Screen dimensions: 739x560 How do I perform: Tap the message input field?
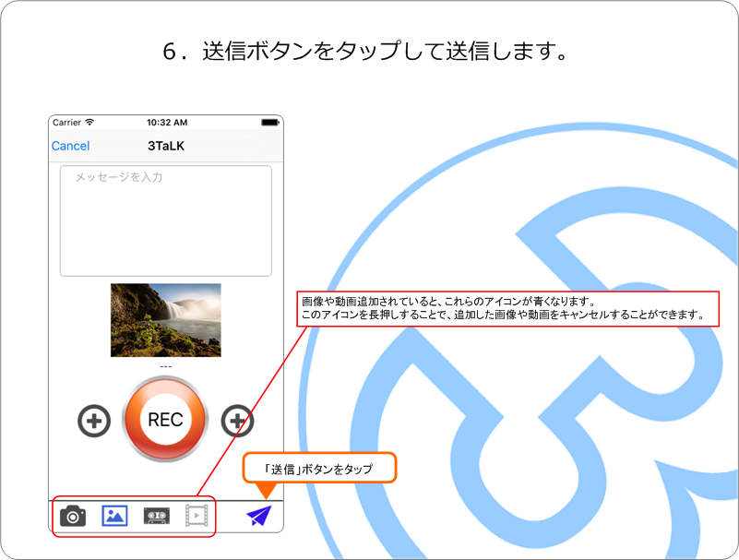tap(166, 220)
